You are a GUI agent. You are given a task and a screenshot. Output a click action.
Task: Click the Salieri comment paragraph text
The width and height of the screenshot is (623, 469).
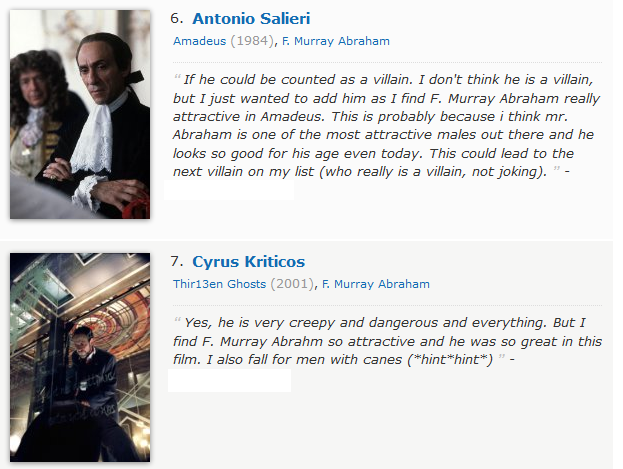[386, 125]
